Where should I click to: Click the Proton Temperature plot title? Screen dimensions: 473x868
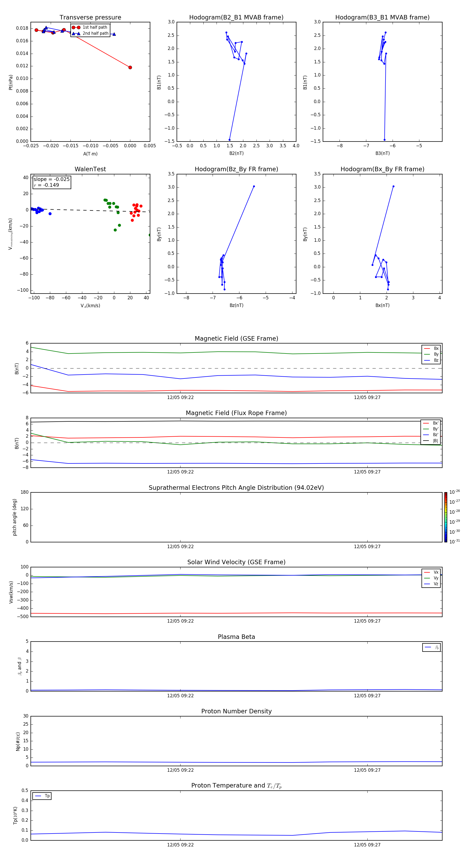tap(236, 786)
